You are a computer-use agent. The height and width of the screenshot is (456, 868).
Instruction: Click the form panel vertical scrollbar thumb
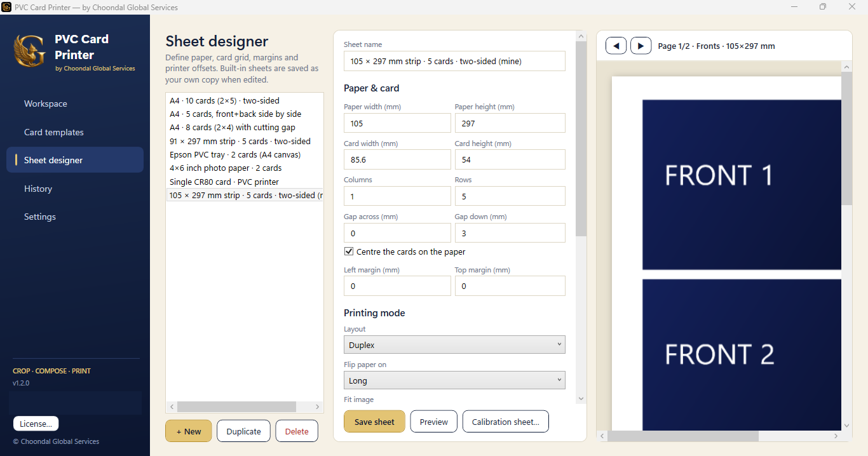tap(581, 139)
